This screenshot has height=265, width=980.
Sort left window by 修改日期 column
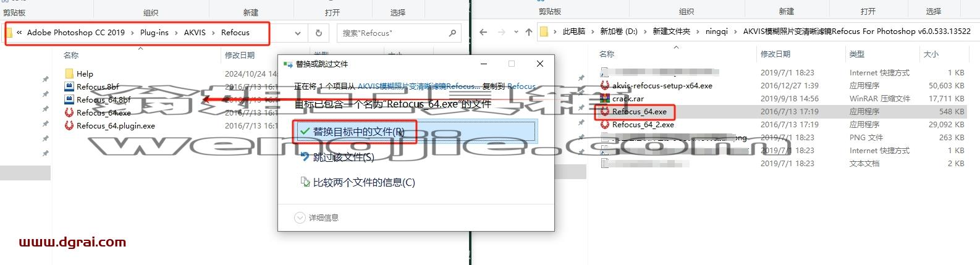click(240, 55)
